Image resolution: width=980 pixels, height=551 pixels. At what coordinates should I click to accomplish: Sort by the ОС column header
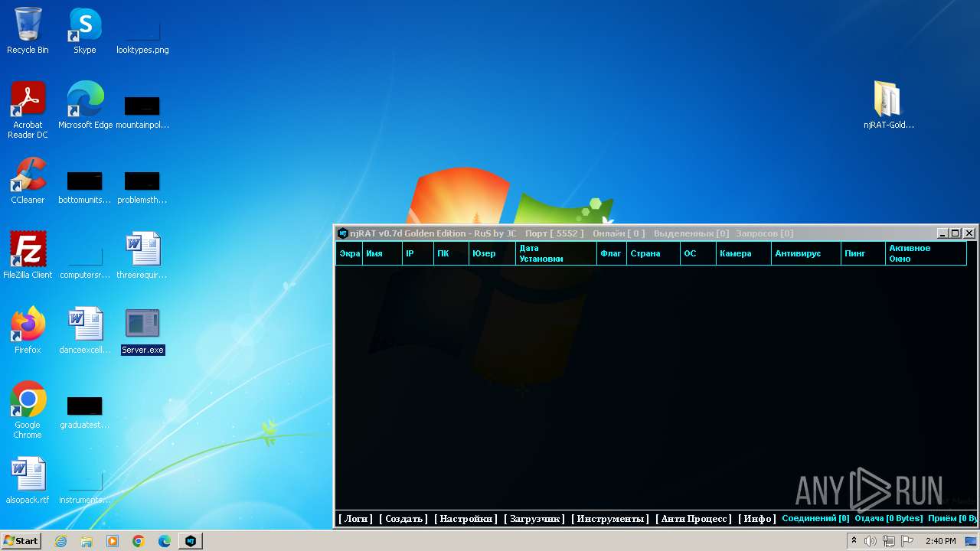pyautogui.click(x=698, y=253)
